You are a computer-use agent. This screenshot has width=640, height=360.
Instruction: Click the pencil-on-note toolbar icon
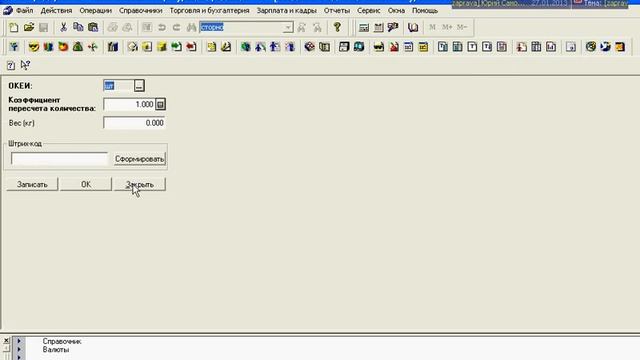coord(226,47)
